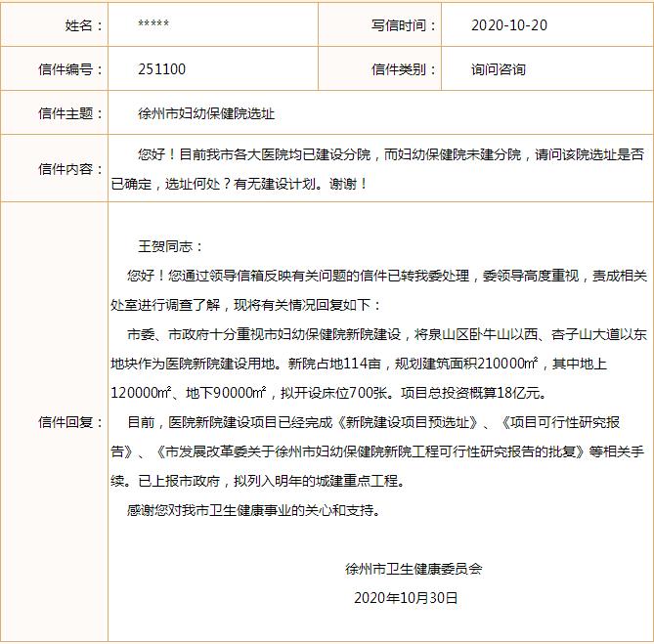Select the salutation 王贺同志：
The width and height of the screenshot is (654, 644).
(x=170, y=246)
